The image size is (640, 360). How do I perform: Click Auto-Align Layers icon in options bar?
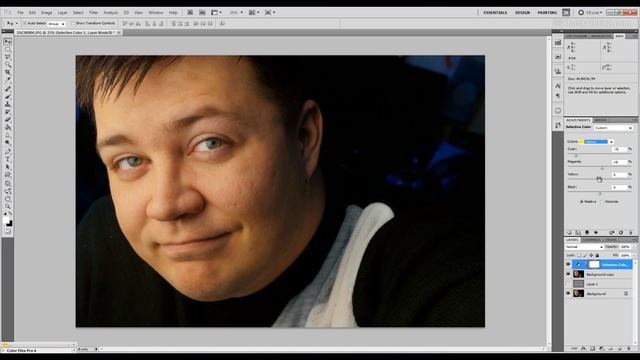(222, 24)
